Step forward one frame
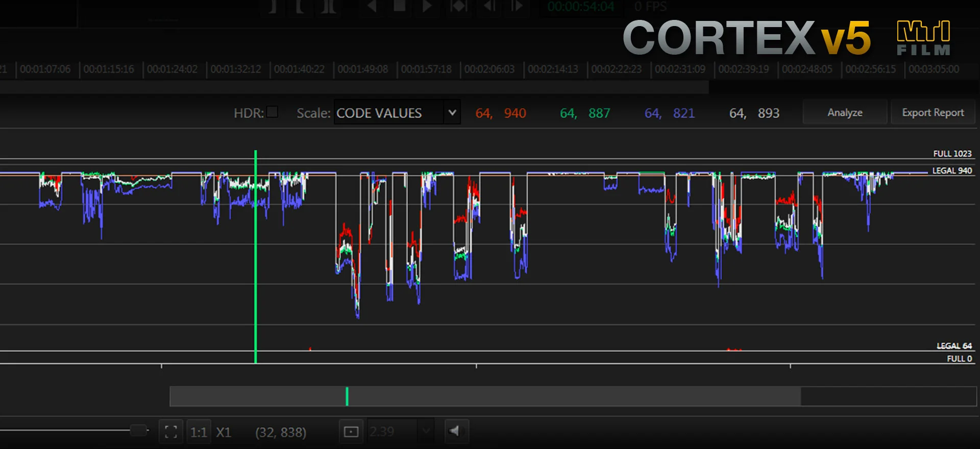 [x=517, y=6]
